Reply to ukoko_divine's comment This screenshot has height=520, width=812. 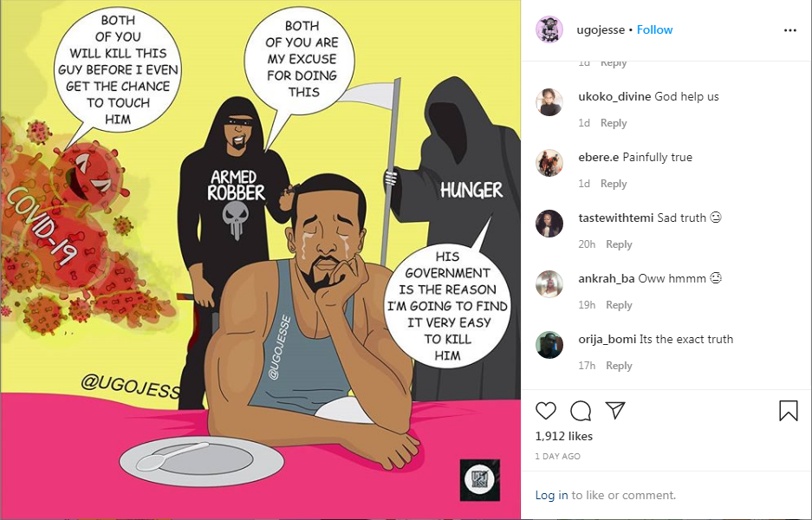pyautogui.click(x=614, y=123)
